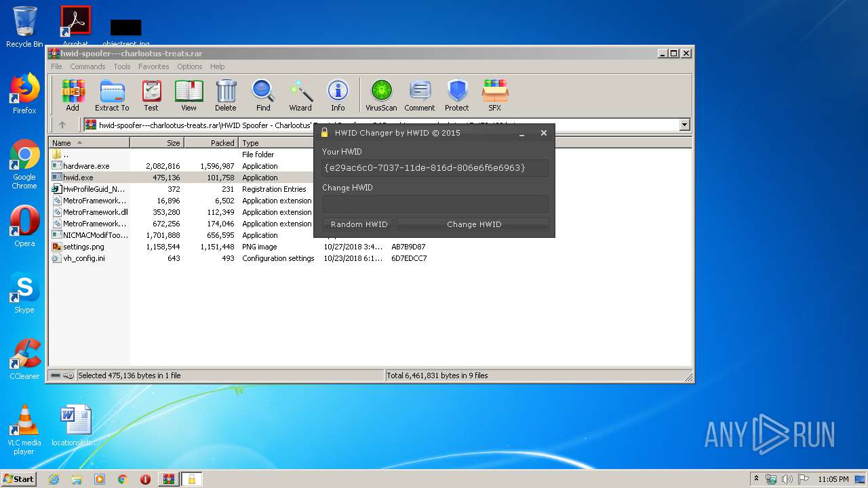Screen dimensions: 868x488
Task: Click the Opera taskbar icon
Action: 145,479
